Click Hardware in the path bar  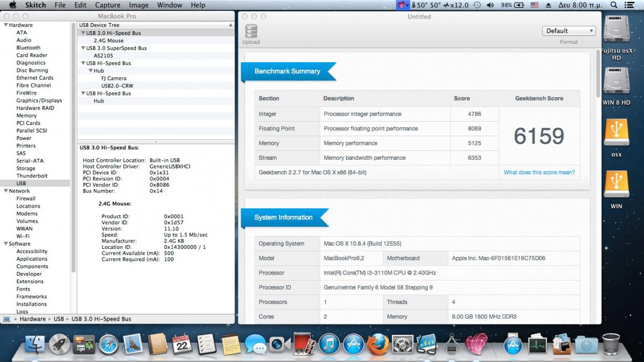[33, 319]
